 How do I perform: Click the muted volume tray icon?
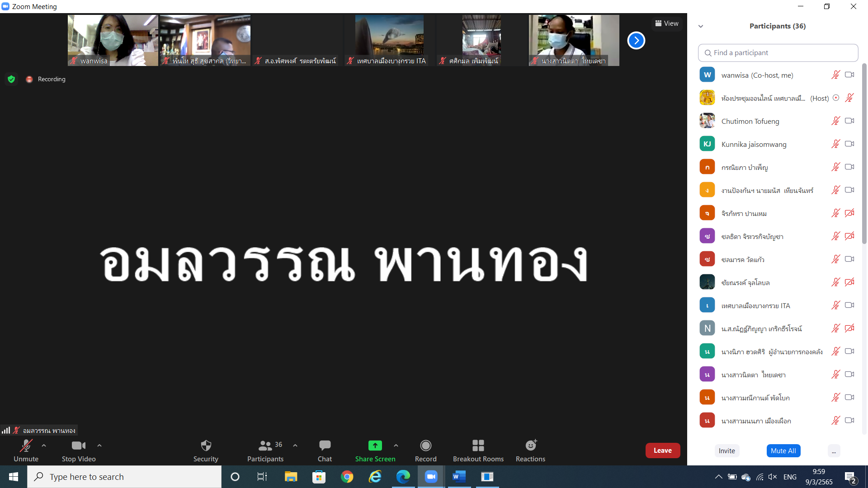(773, 477)
